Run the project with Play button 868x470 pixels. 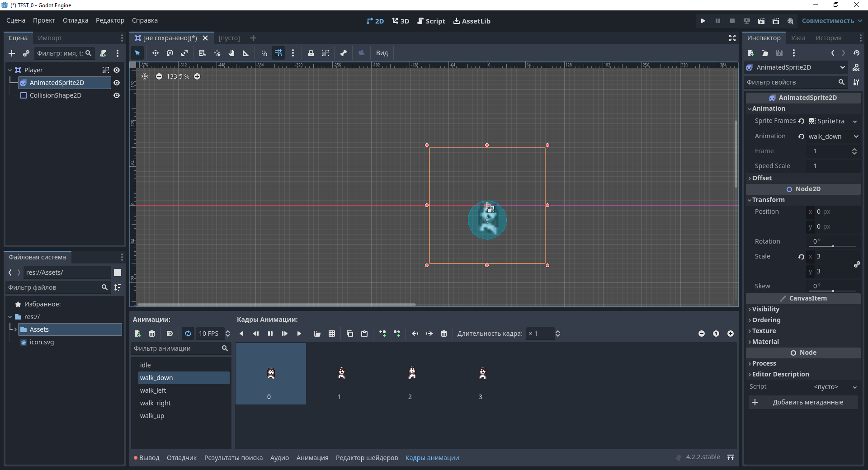tap(703, 21)
